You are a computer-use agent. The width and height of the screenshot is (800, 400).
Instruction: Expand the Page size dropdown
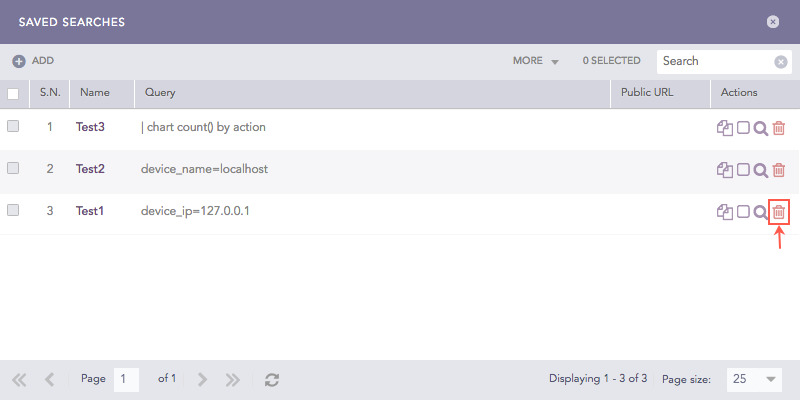(x=770, y=380)
